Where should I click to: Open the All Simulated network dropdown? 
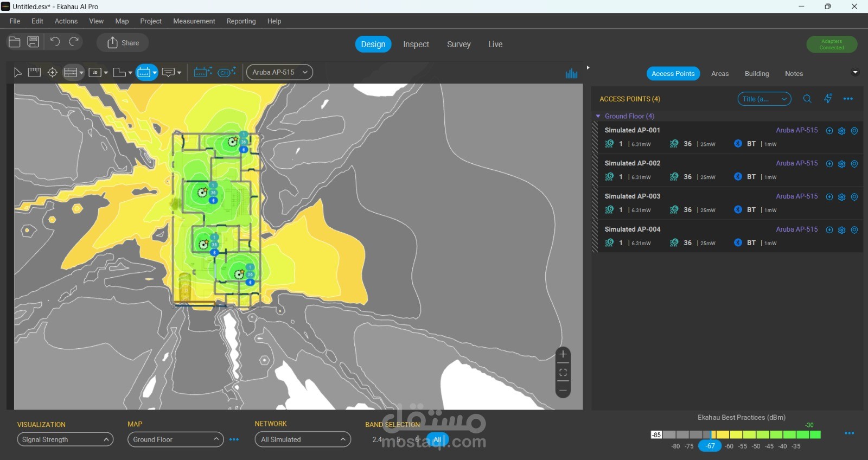[303, 439]
